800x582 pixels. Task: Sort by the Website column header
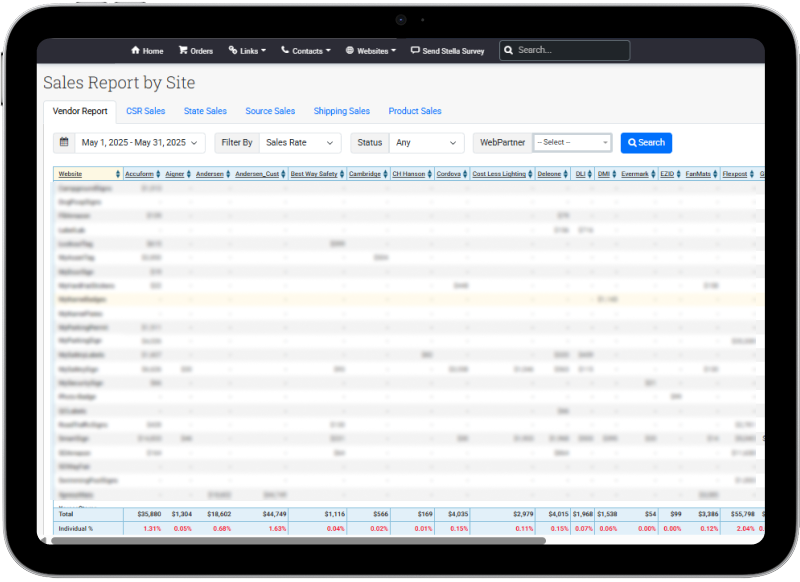coord(71,174)
